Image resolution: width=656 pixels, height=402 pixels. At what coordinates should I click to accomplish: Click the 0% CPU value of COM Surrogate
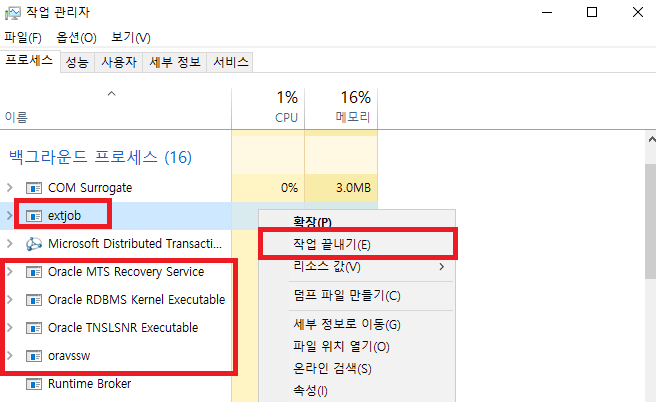289,188
